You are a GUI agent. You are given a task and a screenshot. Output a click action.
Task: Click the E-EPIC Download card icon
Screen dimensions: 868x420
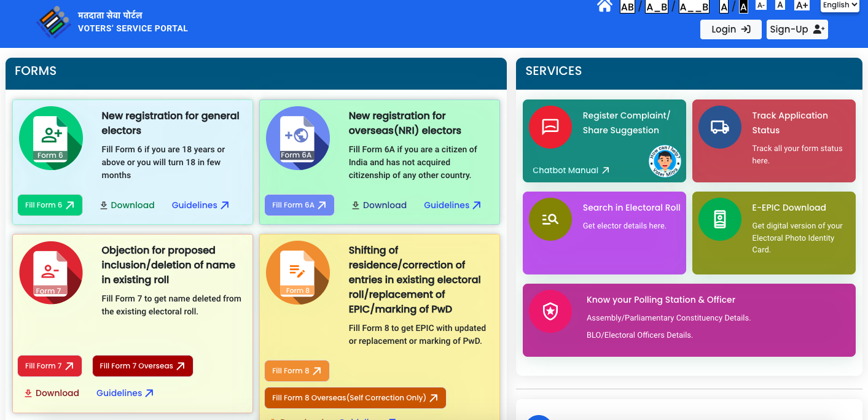[x=719, y=219]
